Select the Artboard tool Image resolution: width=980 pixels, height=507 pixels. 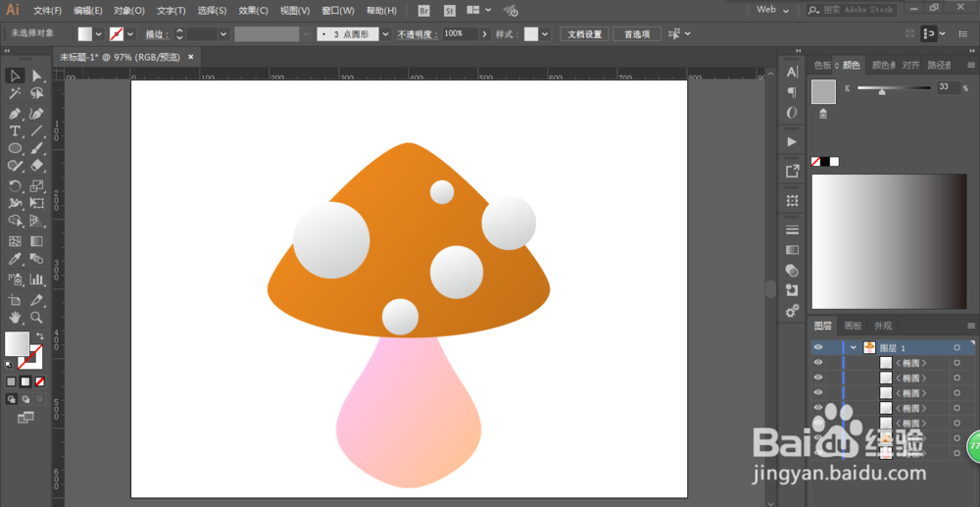click(x=15, y=300)
